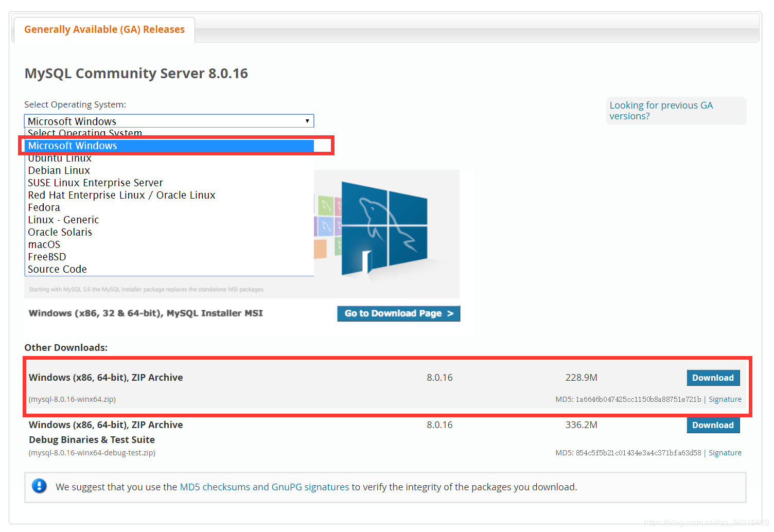
Task: Select Linux - Generic option
Action: (169, 220)
